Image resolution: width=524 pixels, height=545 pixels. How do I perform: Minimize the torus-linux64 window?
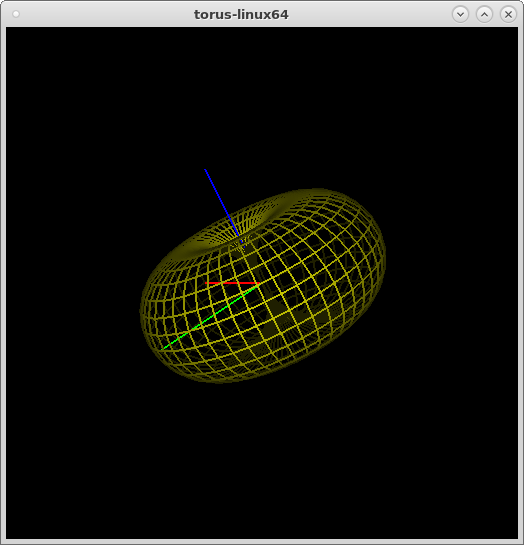460,15
